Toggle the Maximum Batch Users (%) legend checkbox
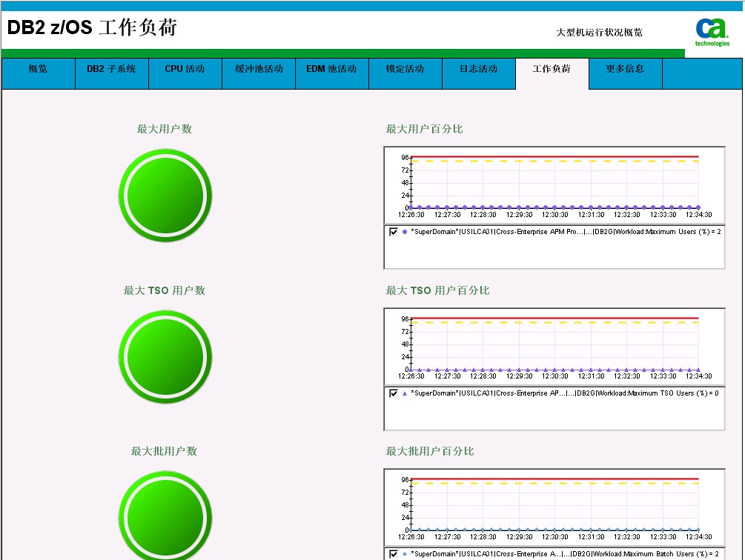 click(x=394, y=554)
